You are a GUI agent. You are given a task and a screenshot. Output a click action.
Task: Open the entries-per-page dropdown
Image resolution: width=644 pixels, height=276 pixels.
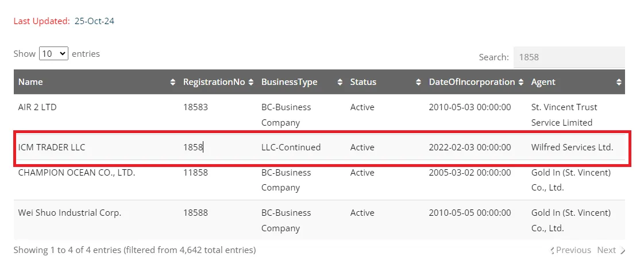[53, 53]
